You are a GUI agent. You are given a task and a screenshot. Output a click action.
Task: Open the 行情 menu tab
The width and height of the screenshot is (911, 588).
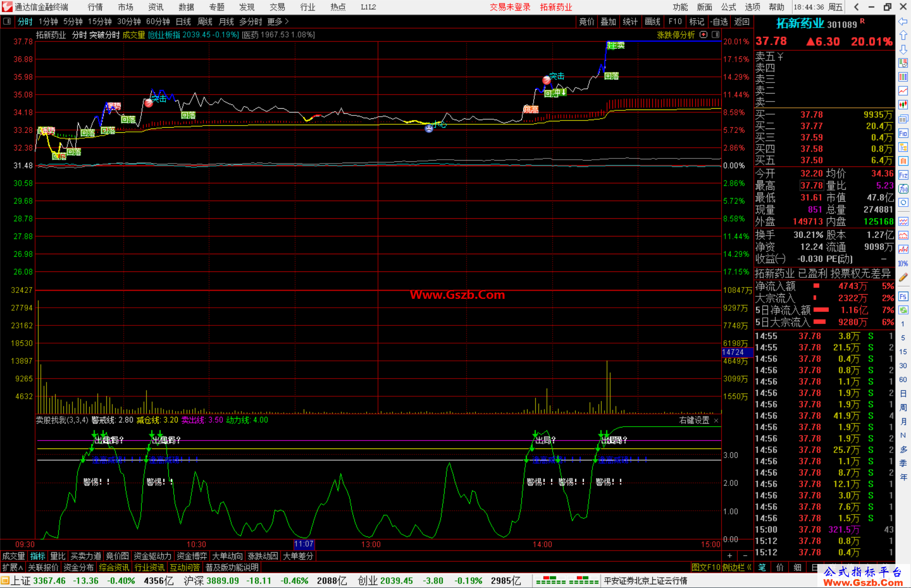pyautogui.click(x=95, y=7)
